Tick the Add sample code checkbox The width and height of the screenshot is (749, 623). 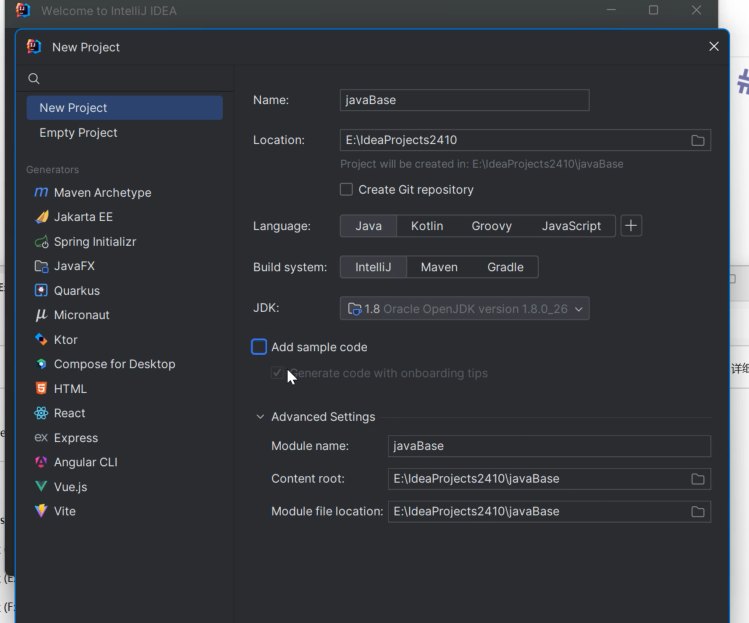click(x=259, y=347)
